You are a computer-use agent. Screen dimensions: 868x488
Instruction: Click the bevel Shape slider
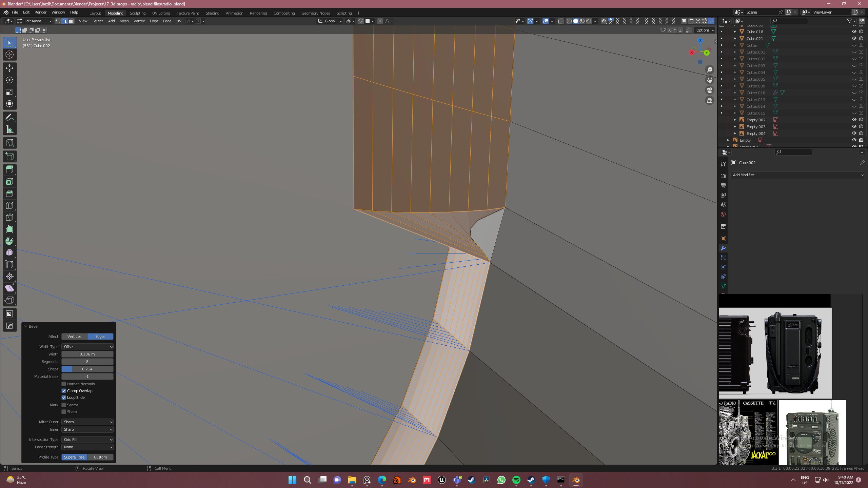(87, 369)
